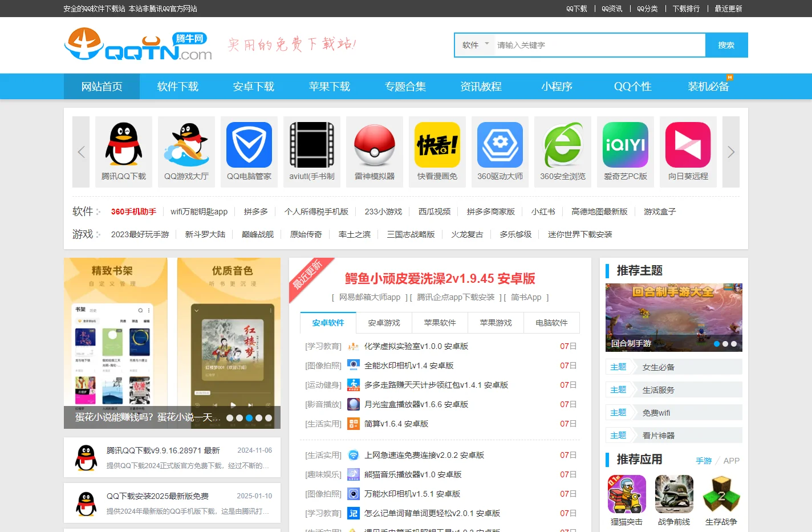Screen dimensions: 812x532
Task: Open the aviutl film strip icon
Action: click(312, 145)
